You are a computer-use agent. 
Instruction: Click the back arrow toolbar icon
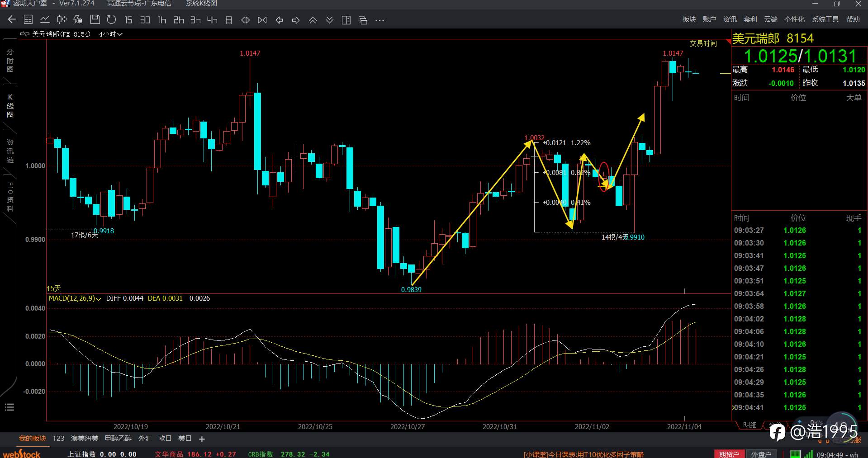(12, 19)
